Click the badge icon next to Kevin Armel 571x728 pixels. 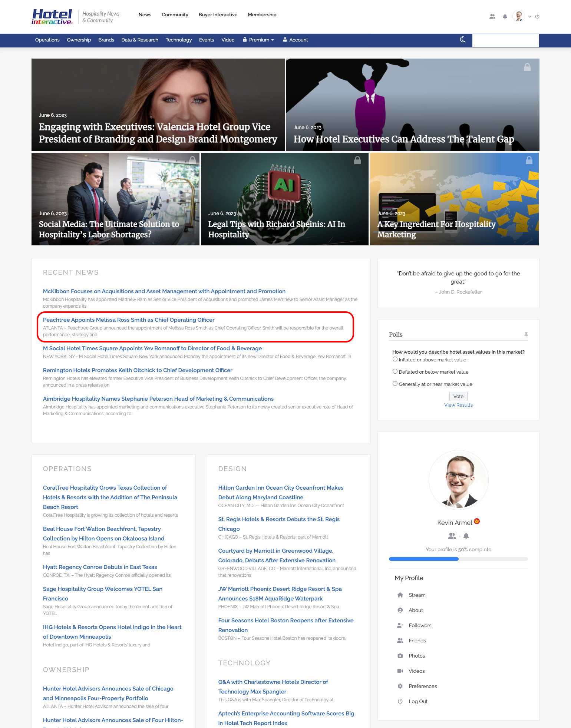477,521
